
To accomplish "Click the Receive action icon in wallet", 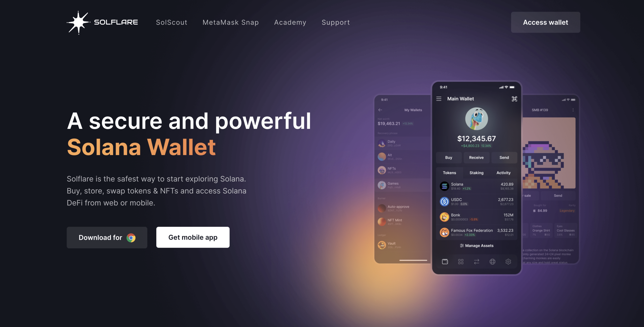I will pyautogui.click(x=476, y=157).
